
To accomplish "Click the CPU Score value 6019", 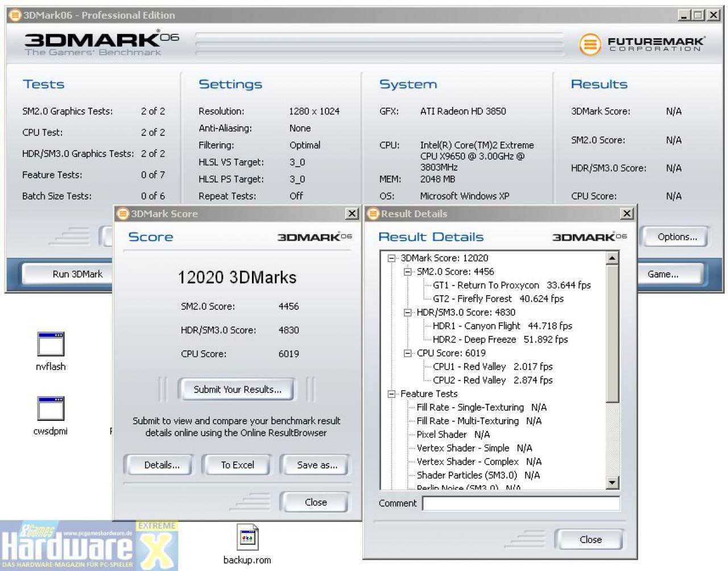I will coord(288,354).
